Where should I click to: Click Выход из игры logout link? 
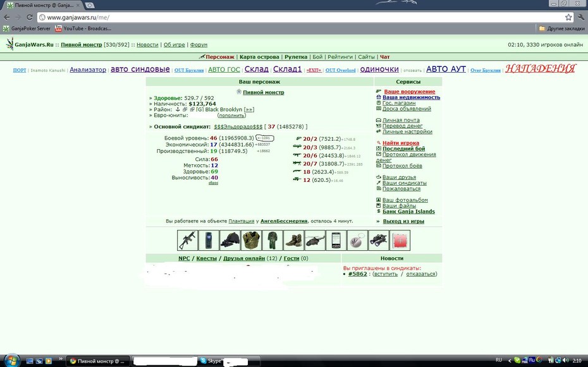(x=403, y=221)
